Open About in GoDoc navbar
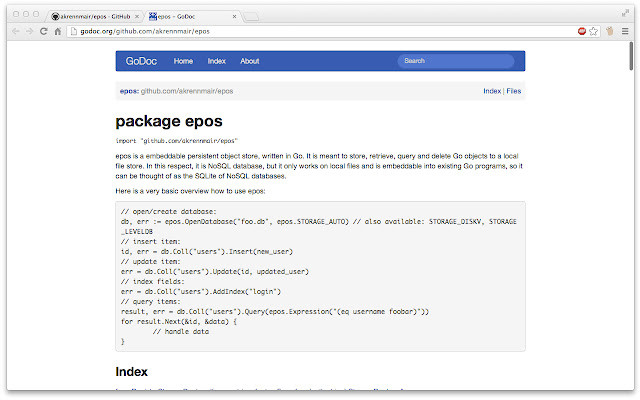The height and width of the screenshot is (400, 640). pyautogui.click(x=250, y=61)
